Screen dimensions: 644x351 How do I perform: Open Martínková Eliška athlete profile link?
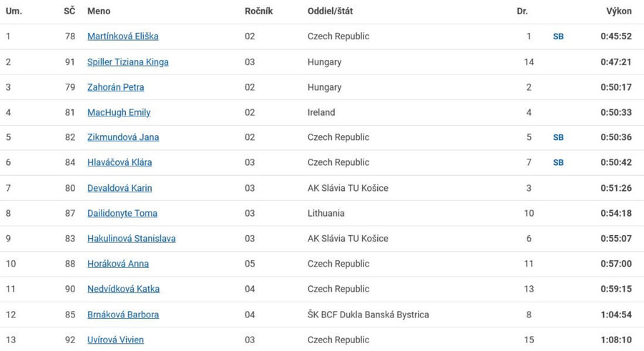[123, 36]
